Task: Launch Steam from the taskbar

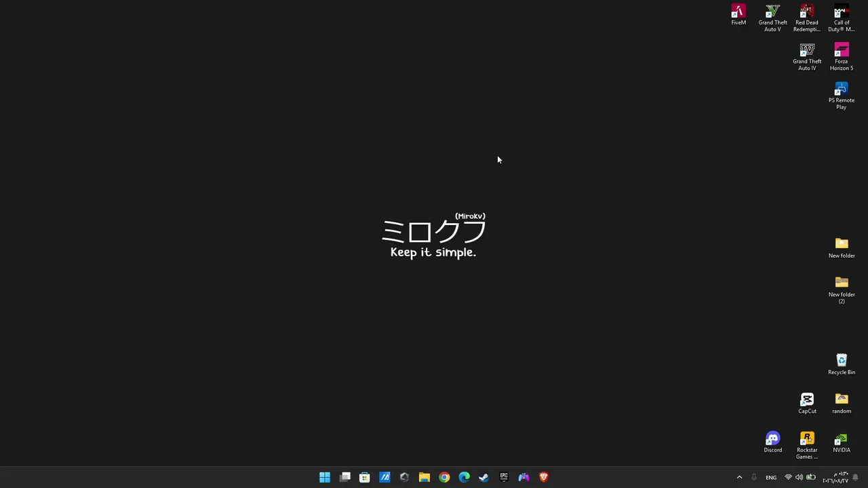Action: (x=484, y=477)
